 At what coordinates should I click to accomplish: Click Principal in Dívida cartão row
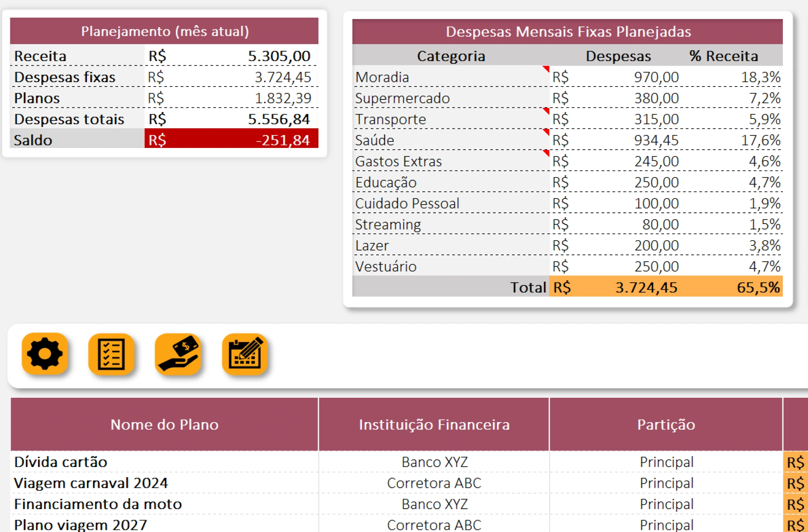click(x=666, y=462)
